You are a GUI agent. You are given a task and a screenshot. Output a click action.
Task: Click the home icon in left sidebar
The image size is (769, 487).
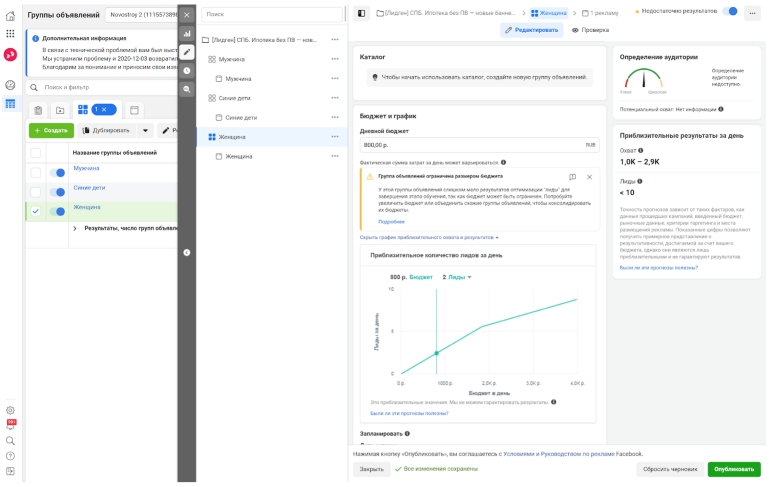click(10, 16)
